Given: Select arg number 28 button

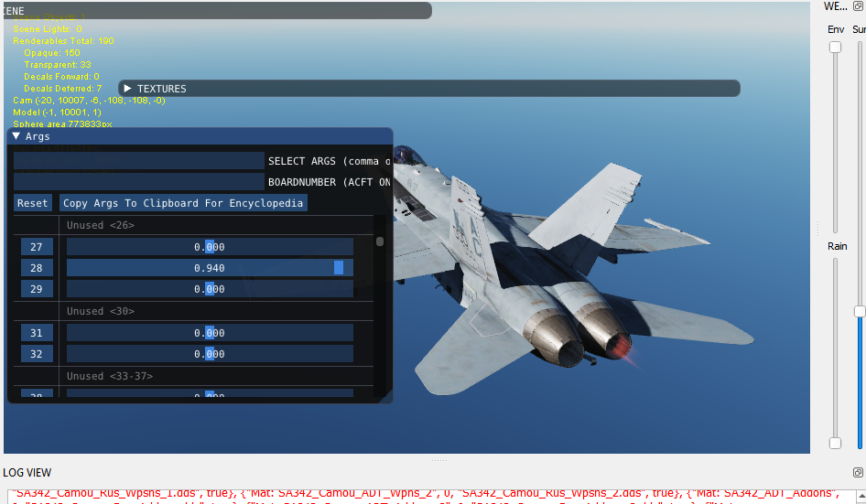Looking at the screenshot, I should tap(37, 268).
